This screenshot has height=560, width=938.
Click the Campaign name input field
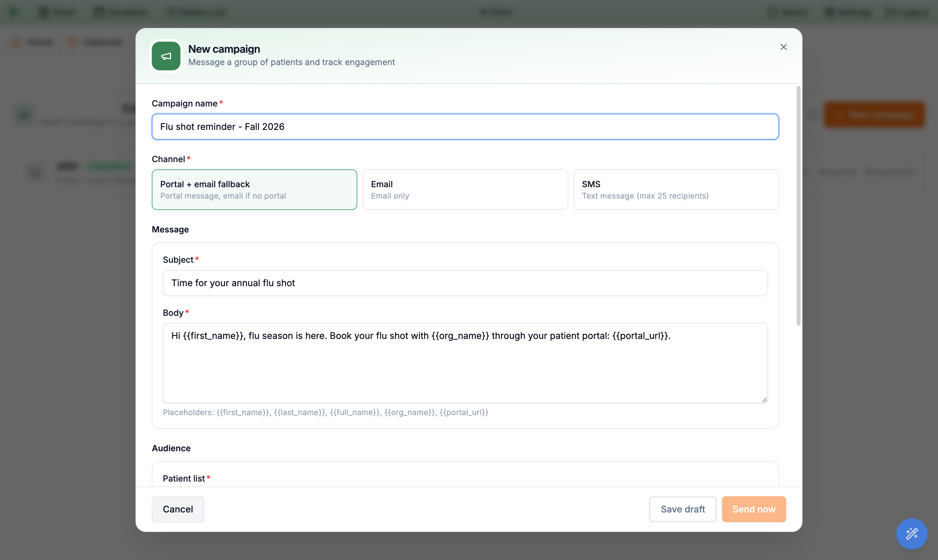[x=465, y=127]
